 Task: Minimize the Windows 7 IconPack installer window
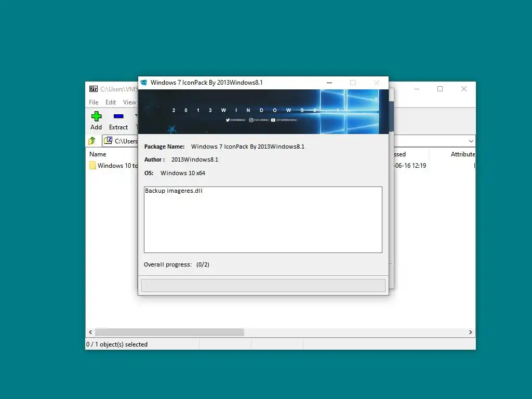tap(329, 83)
